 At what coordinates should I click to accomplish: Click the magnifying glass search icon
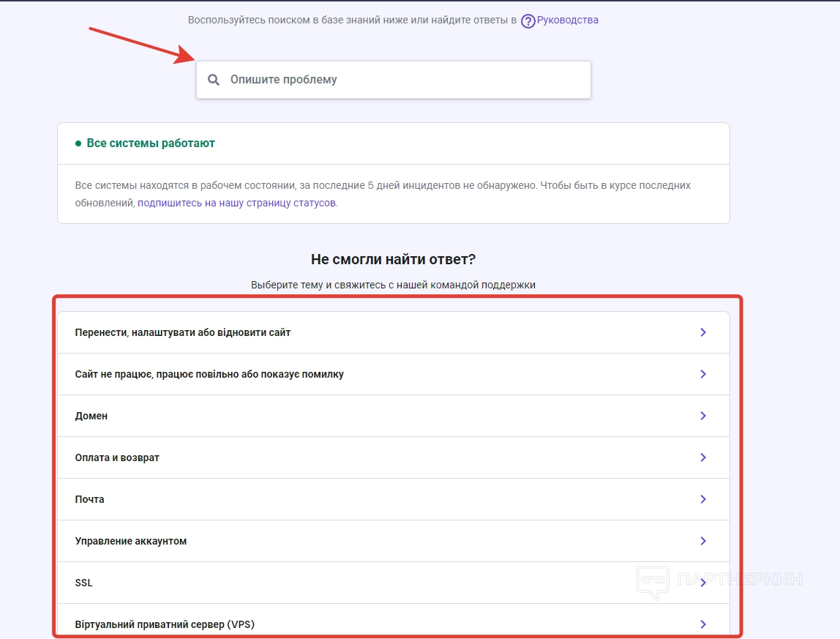[x=214, y=80]
